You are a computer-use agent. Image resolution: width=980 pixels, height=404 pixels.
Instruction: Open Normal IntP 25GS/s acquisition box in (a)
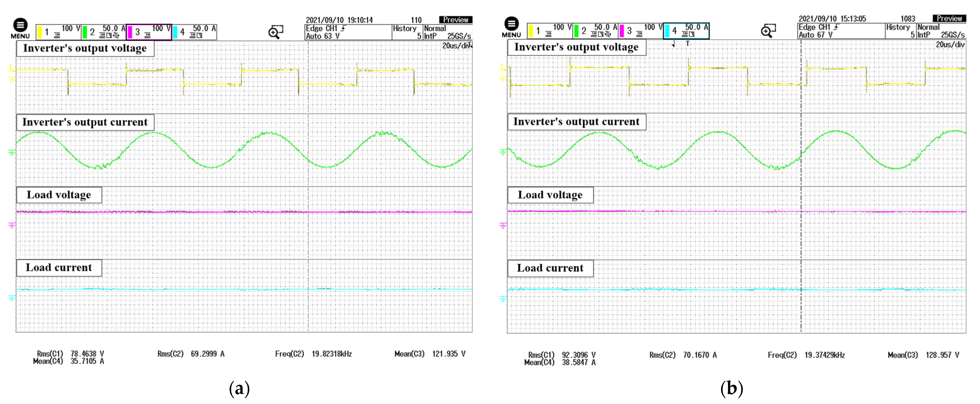[x=447, y=32]
